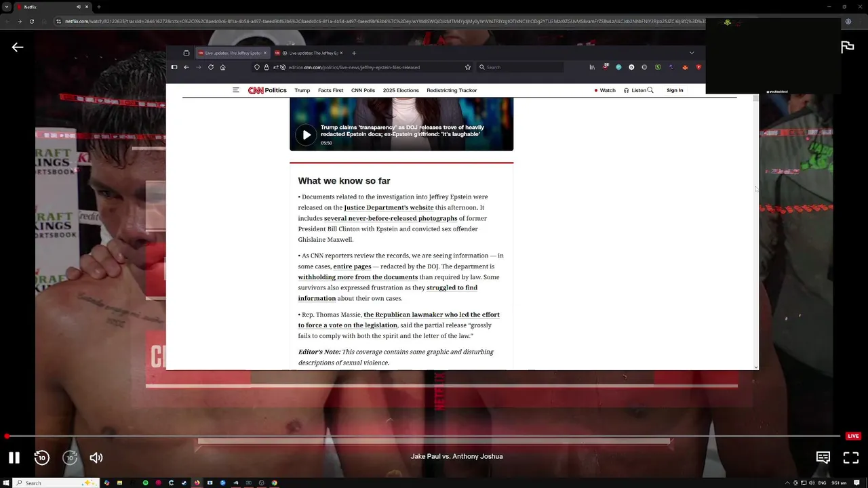Open new Firefox tab plus button
Image resolution: width=868 pixels, height=488 pixels.
point(354,53)
